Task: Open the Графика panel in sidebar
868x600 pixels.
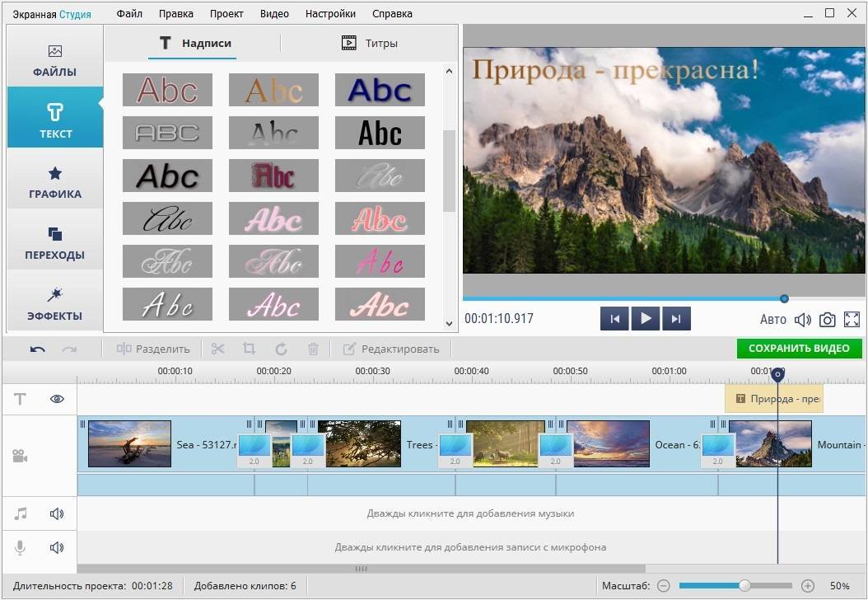Action: tap(55, 183)
